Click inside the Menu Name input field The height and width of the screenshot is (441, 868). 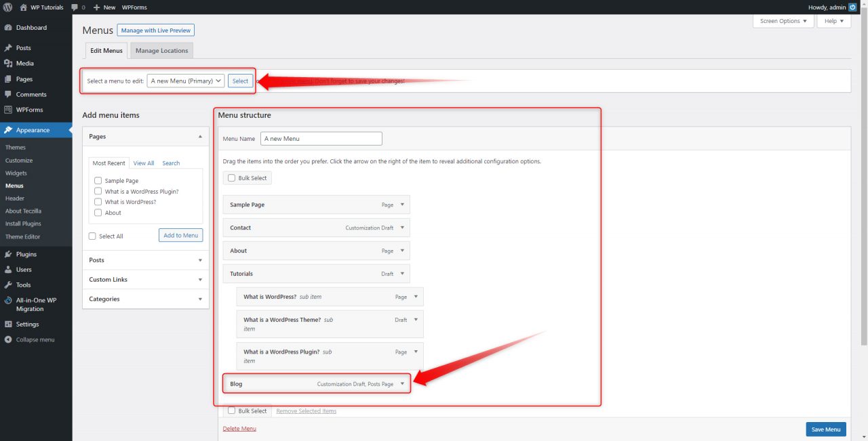tap(321, 138)
